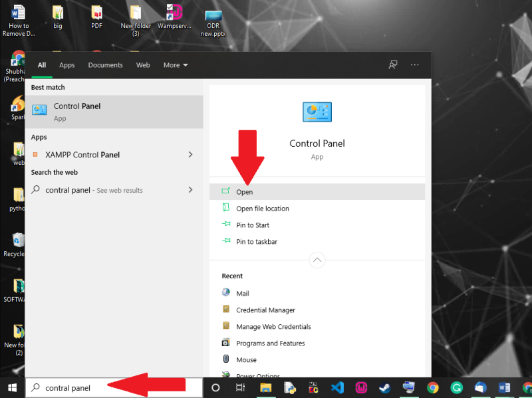
Task: Choose Open file location
Action: [x=317, y=208]
